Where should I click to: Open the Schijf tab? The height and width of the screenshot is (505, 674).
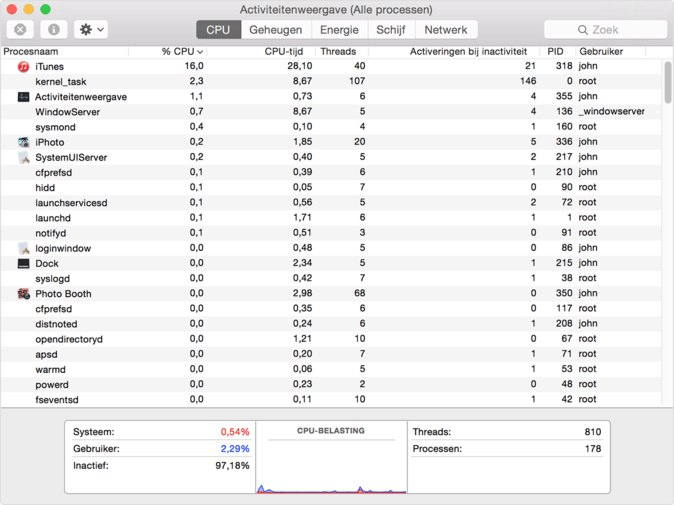click(391, 30)
